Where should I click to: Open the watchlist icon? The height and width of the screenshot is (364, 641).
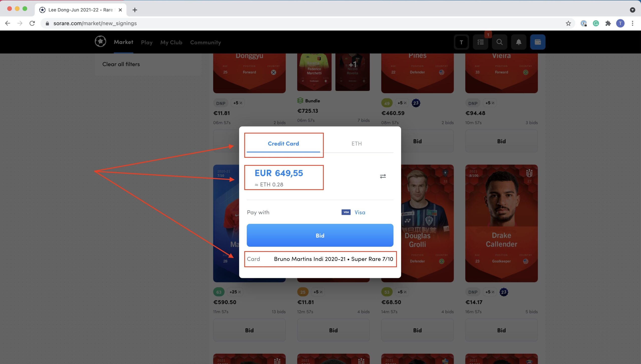[480, 42]
